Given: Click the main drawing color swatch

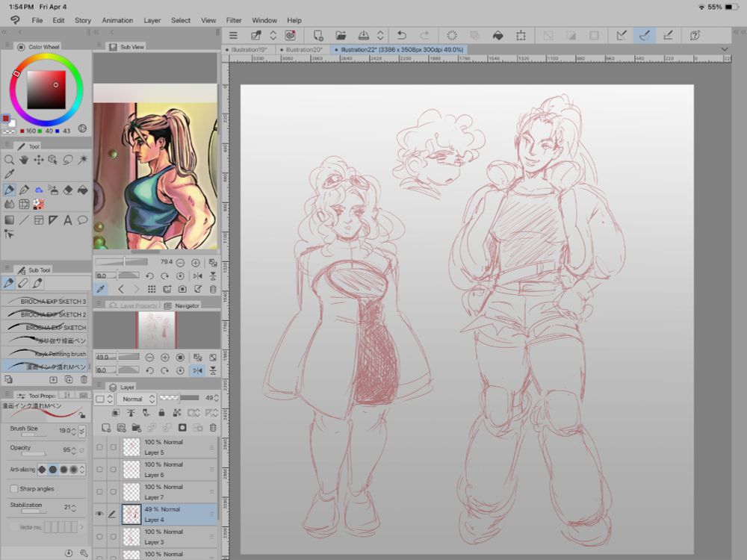Looking at the screenshot, I should [x=6, y=119].
